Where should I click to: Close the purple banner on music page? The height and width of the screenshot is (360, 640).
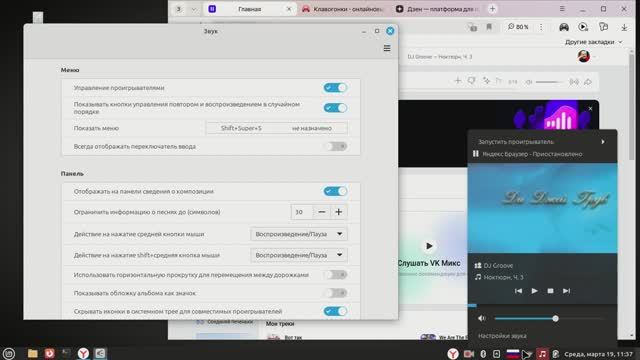pyautogui.click(x=590, y=109)
